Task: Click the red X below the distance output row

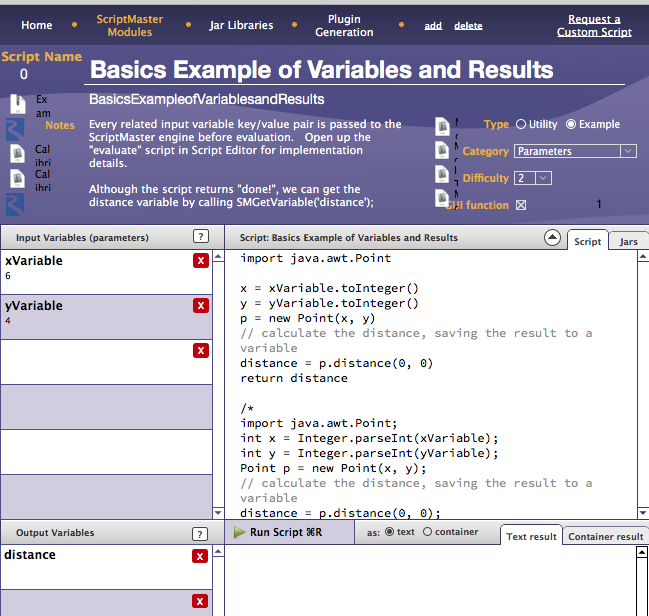Action: [x=200, y=601]
